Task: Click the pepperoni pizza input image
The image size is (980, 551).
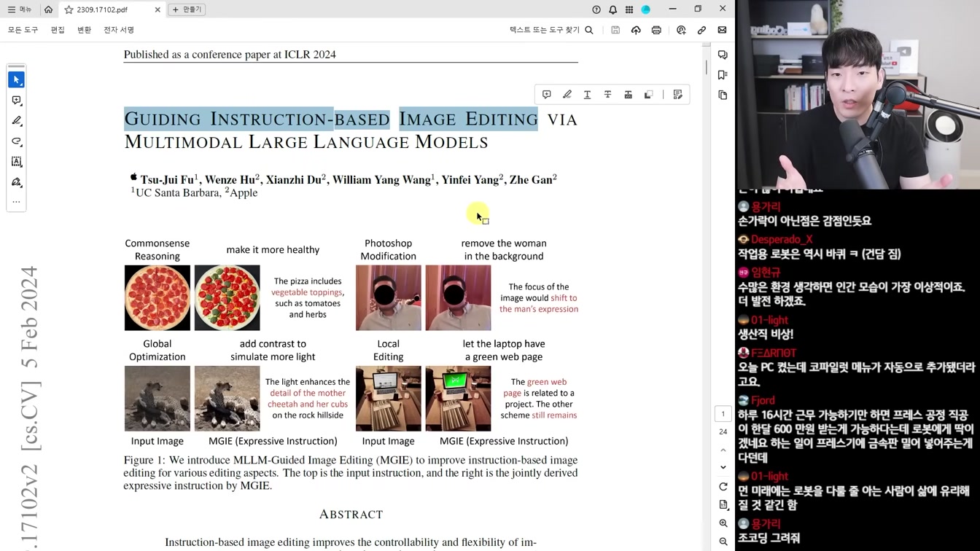Action: (157, 298)
